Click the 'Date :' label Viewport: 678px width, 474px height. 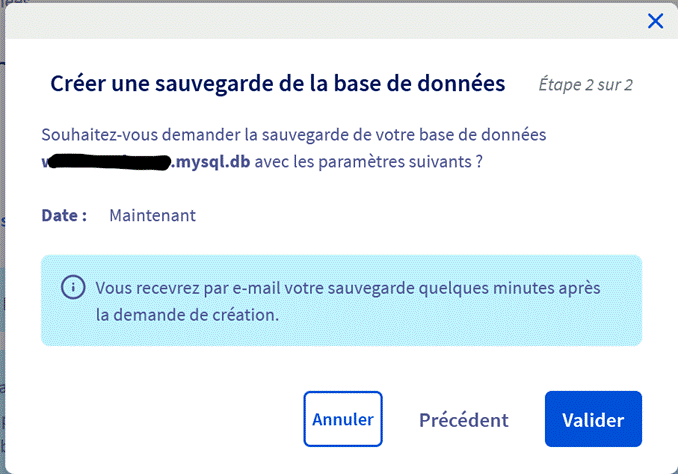64,215
